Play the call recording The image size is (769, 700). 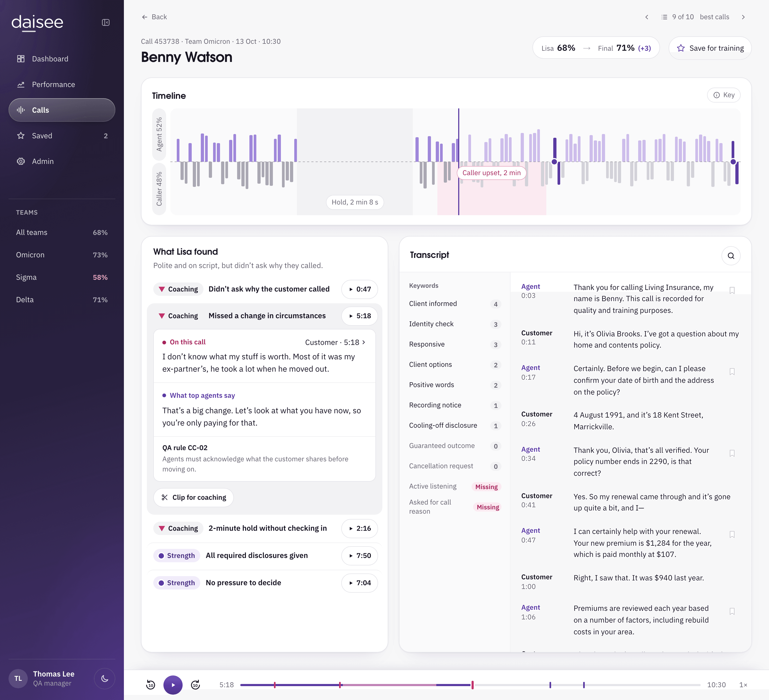173,685
